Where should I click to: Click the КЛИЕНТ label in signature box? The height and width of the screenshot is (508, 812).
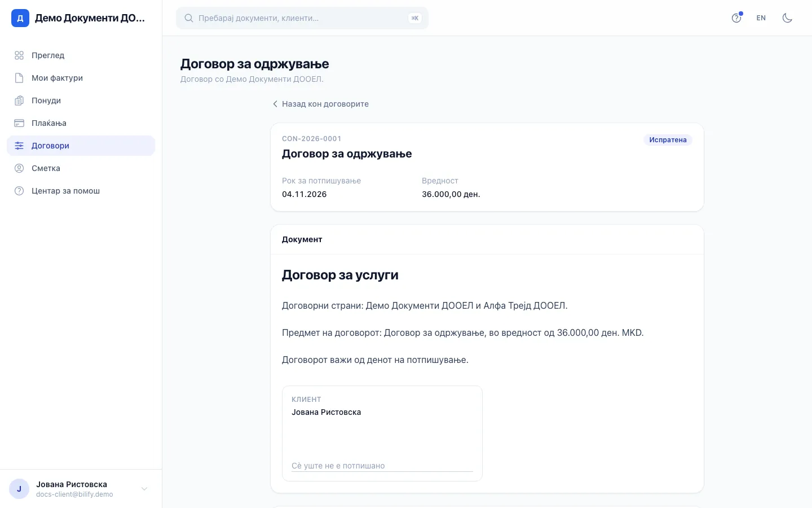[x=306, y=399]
